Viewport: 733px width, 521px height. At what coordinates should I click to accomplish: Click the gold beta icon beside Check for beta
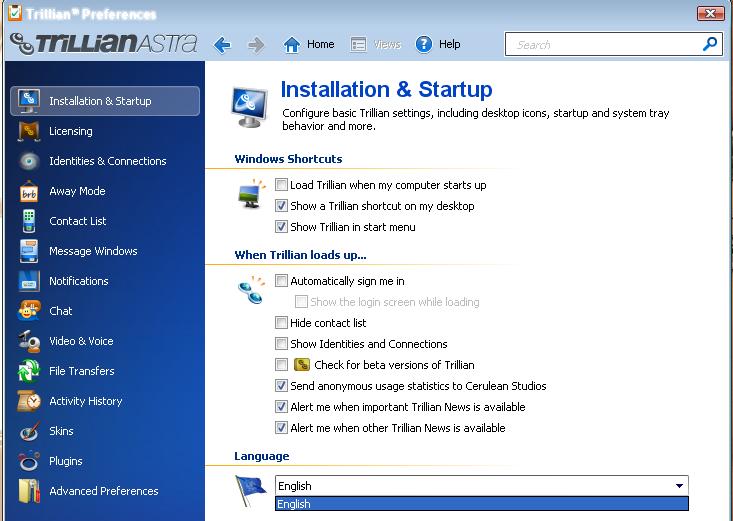[302, 365]
